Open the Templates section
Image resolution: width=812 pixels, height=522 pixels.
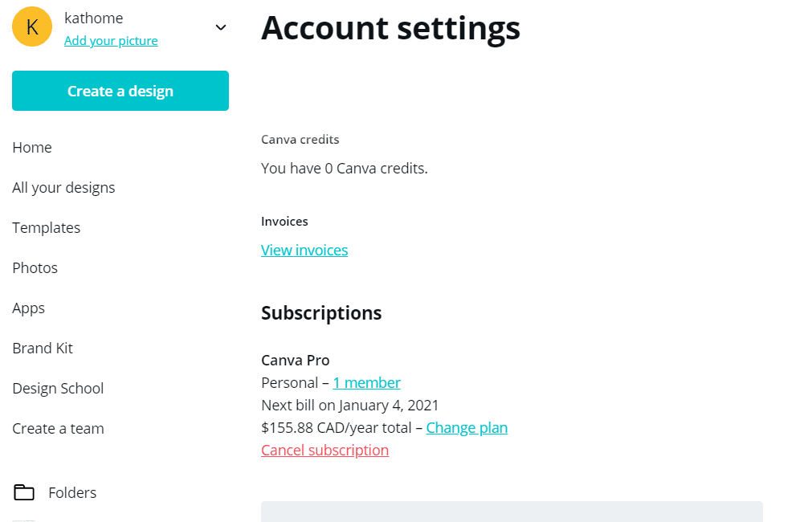[x=46, y=228]
